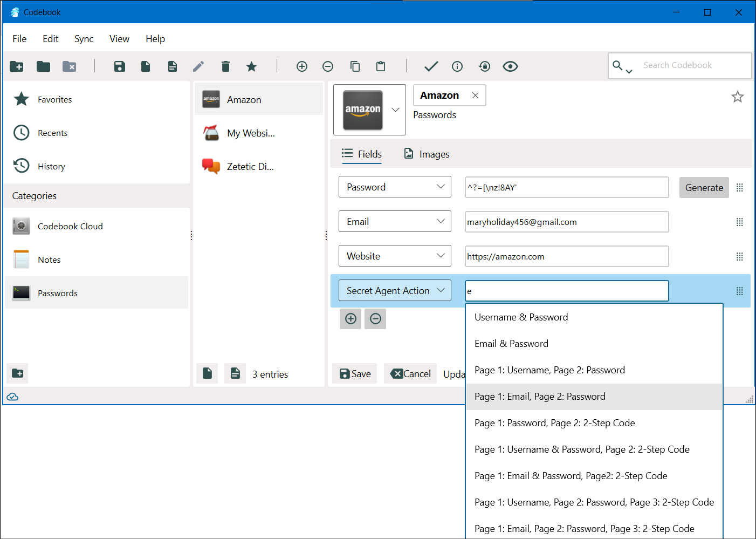Click the trash delete toolbar icon

[225, 66]
